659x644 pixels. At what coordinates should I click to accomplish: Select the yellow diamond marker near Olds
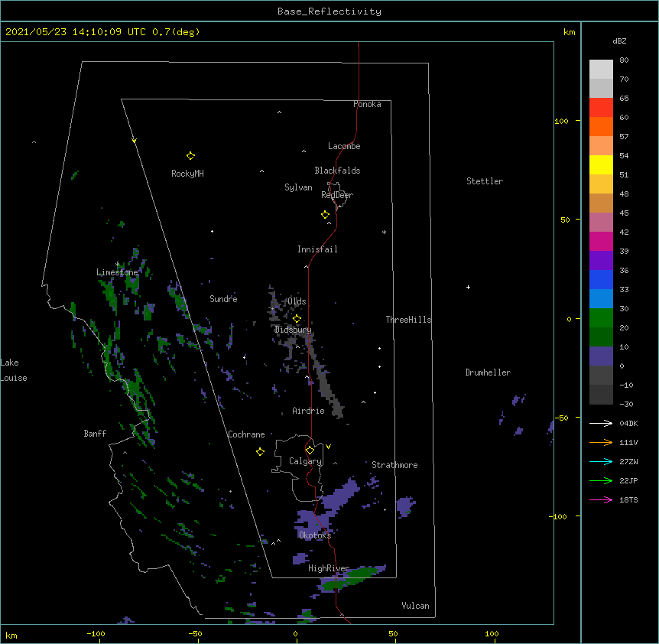click(x=297, y=319)
